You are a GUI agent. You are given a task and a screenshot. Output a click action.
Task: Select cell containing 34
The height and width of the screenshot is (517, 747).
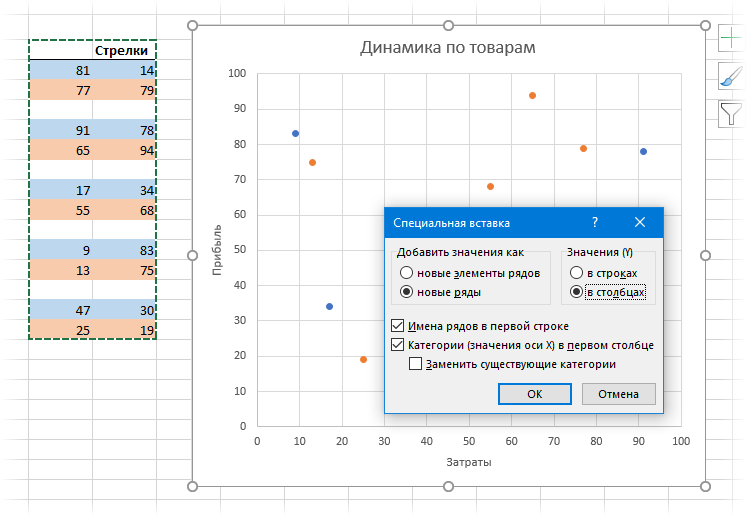[124, 190]
